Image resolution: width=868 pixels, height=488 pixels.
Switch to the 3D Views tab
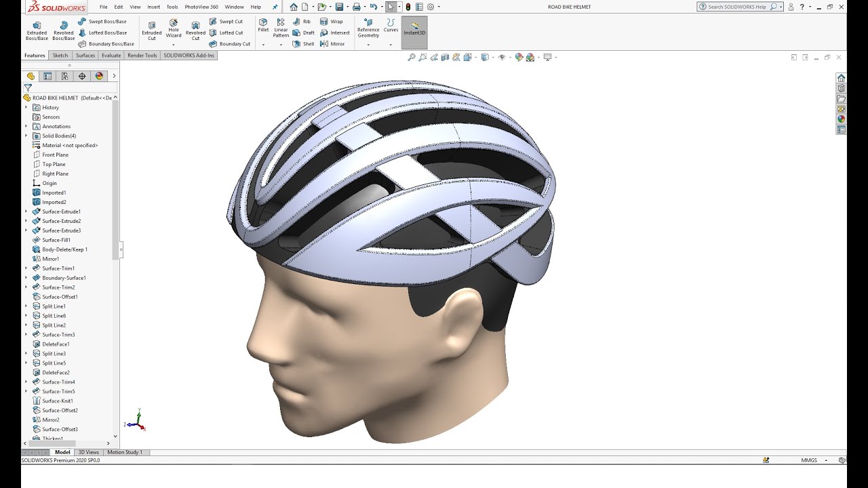[88, 452]
